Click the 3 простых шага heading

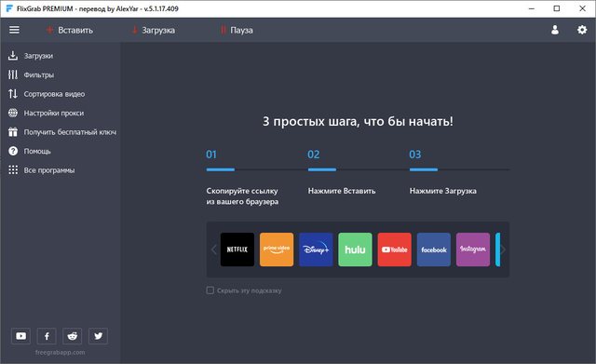click(358, 121)
